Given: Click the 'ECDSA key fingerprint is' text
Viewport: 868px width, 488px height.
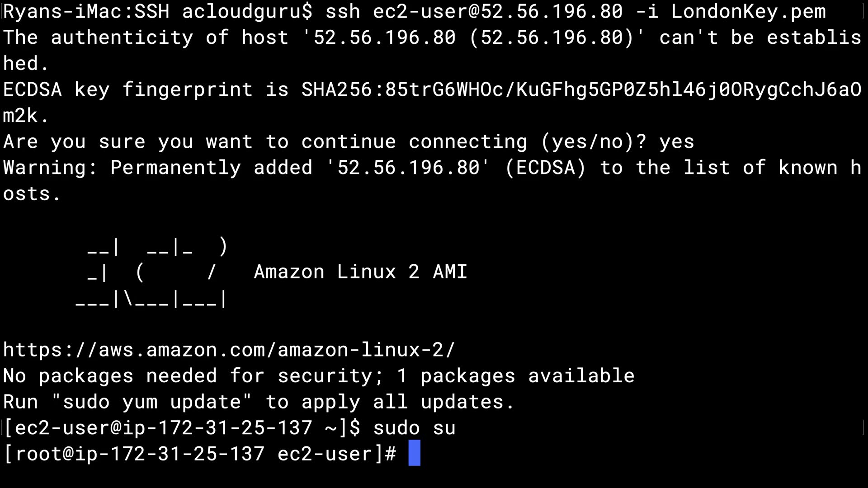Looking at the screenshot, I should point(146,90).
